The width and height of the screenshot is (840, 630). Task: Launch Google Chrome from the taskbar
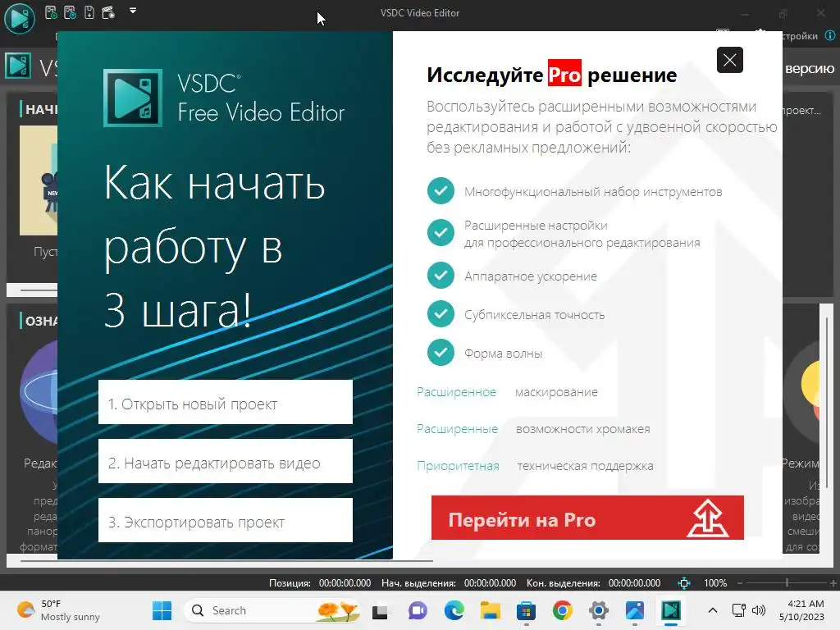coord(563,610)
